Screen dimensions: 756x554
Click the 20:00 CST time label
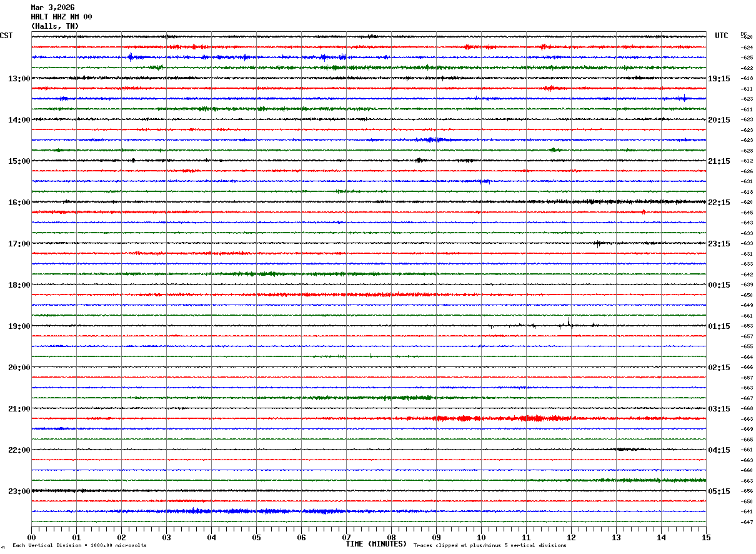tap(19, 368)
